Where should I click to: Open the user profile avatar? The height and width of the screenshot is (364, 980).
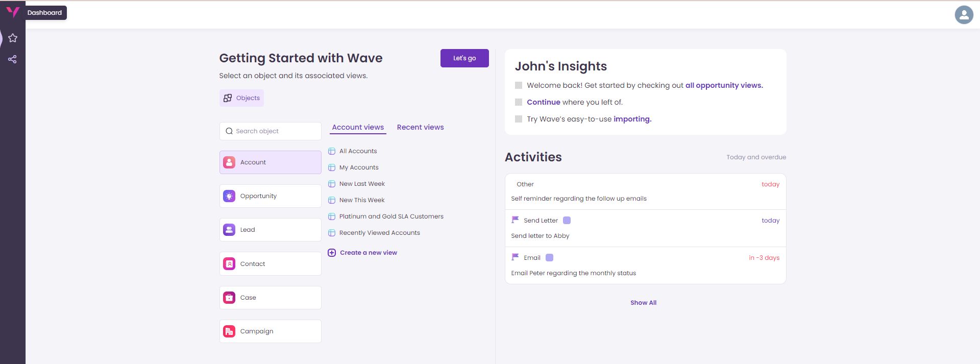[964, 15]
